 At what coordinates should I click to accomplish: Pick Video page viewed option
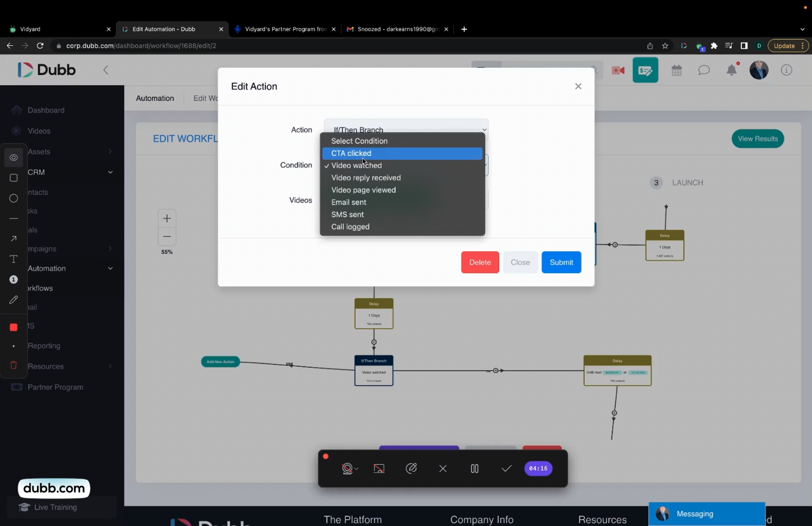pos(402,190)
